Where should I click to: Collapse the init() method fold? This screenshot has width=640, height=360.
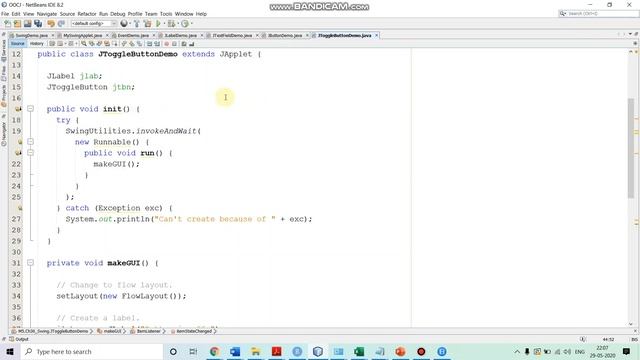coord(30,109)
